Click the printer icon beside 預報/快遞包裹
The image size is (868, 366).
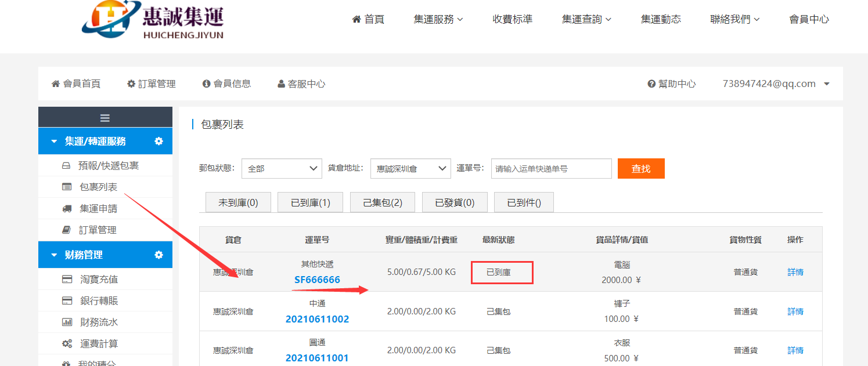pos(66,166)
